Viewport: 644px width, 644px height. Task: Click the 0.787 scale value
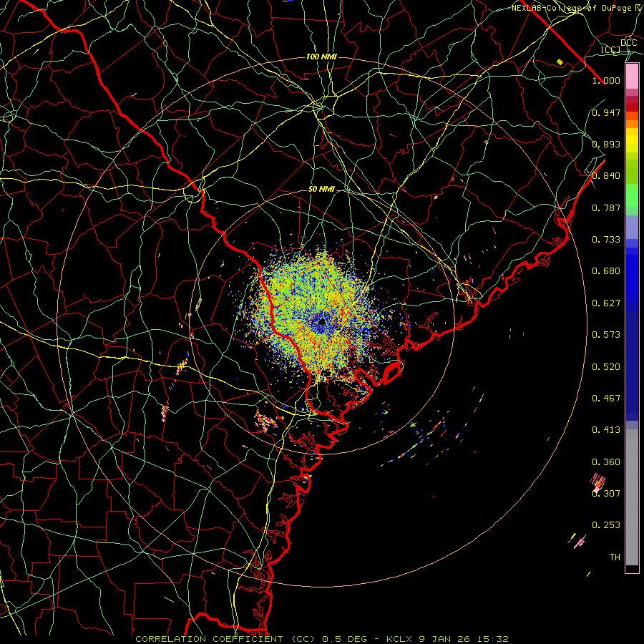coord(606,208)
